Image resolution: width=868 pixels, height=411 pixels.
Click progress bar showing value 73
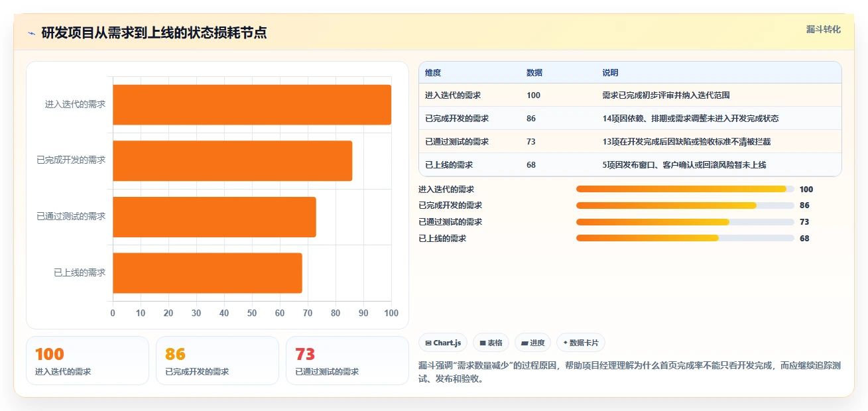pos(685,222)
